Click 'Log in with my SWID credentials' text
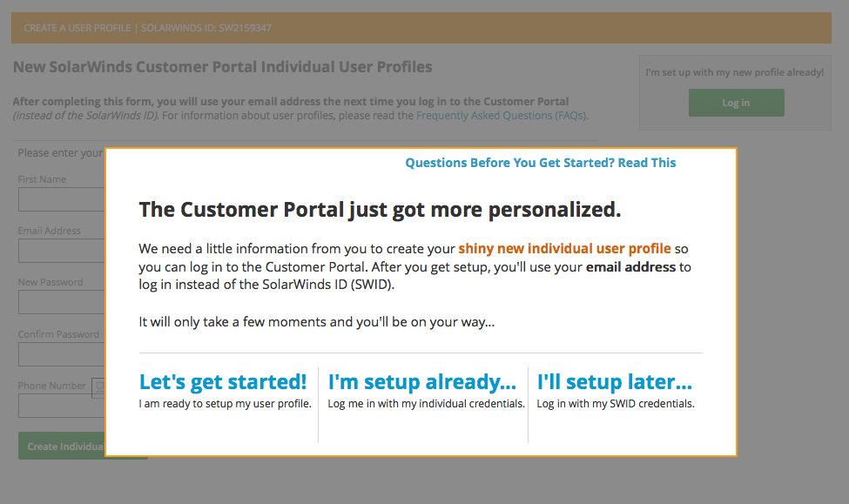849x504 pixels. (x=616, y=404)
